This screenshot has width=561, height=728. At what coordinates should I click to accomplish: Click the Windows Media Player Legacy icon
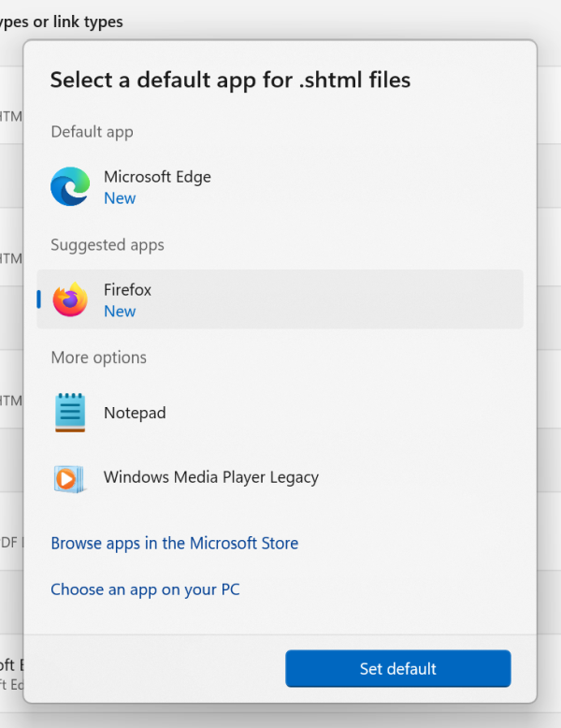(x=70, y=478)
